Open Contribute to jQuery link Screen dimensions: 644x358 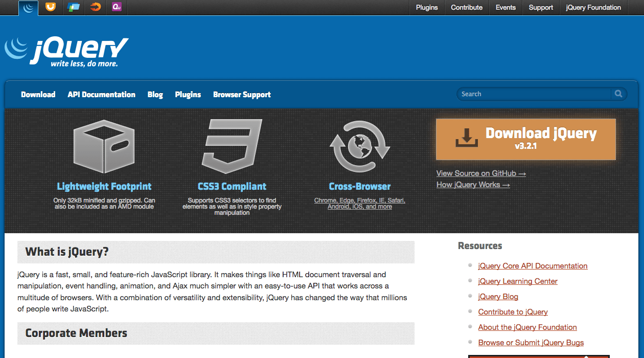[513, 312]
